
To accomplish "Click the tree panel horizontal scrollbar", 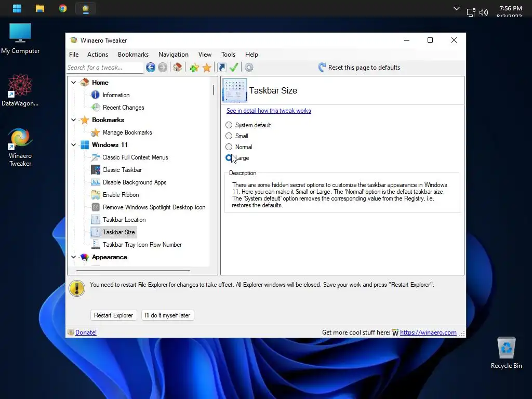I will pyautogui.click(x=134, y=271).
